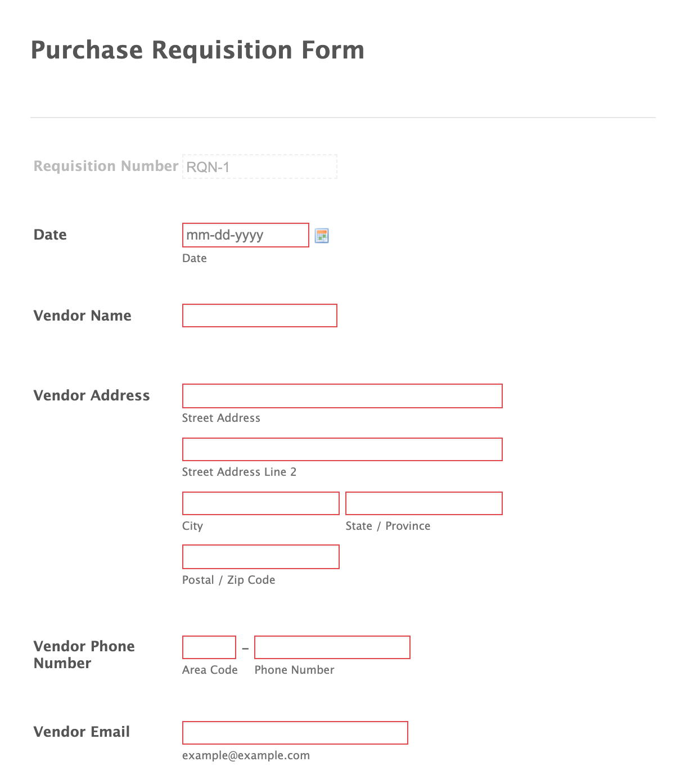
Task: Focus the City input field
Action: [260, 503]
